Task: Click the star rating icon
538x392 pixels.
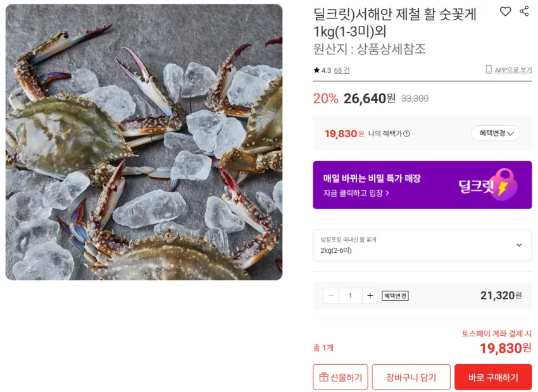Action: click(x=316, y=70)
